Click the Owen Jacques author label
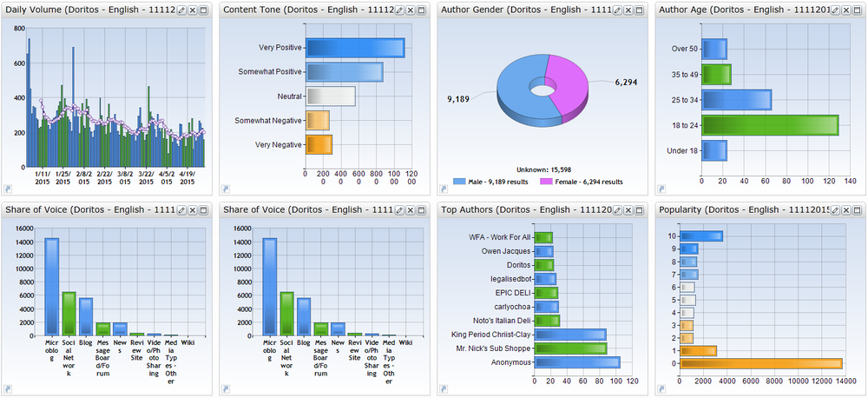The width and height of the screenshot is (868, 398). point(507,251)
